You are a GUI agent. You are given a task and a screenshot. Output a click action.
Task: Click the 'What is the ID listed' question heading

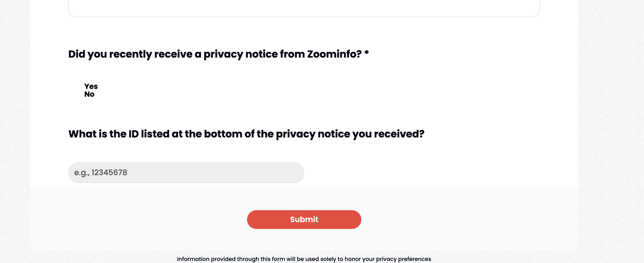point(246,134)
